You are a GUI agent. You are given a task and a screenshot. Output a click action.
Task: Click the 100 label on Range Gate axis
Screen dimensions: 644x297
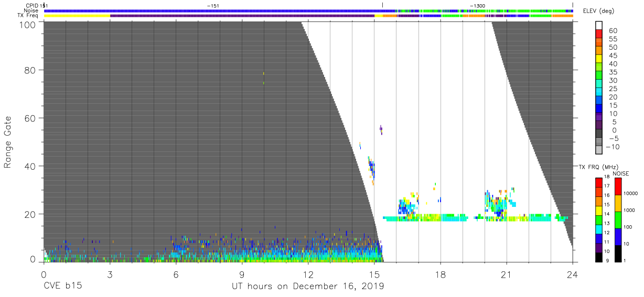pyautogui.click(x=27, y=25)
